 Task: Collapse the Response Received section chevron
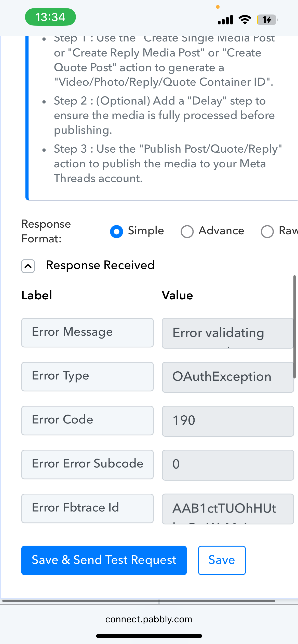(28, 266)
